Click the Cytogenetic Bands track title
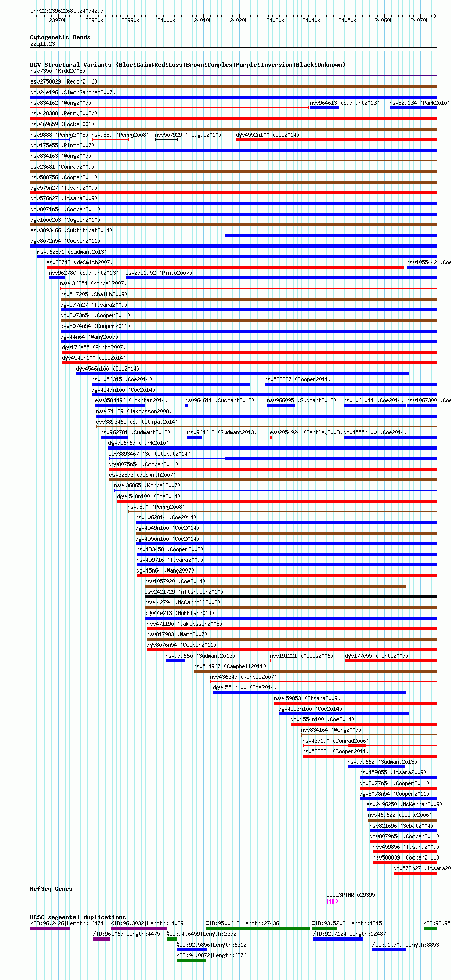 point(60,37)
